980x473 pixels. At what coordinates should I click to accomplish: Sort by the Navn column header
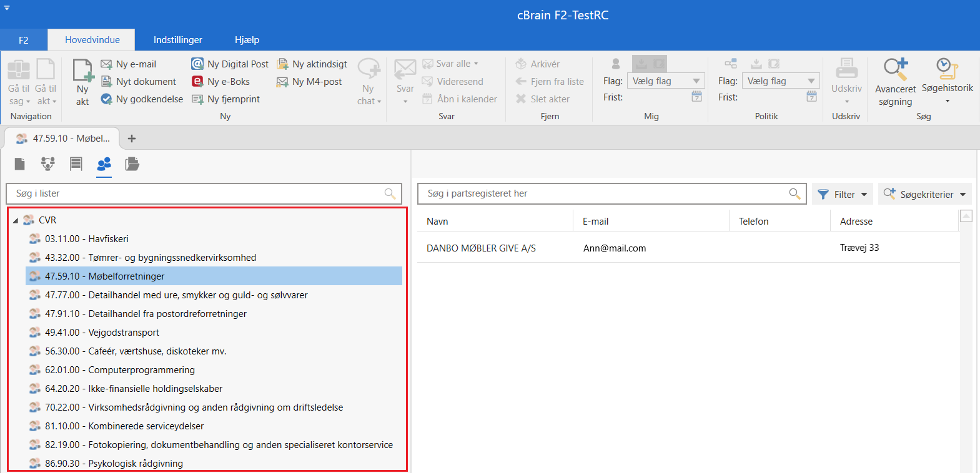coord(495,221)
